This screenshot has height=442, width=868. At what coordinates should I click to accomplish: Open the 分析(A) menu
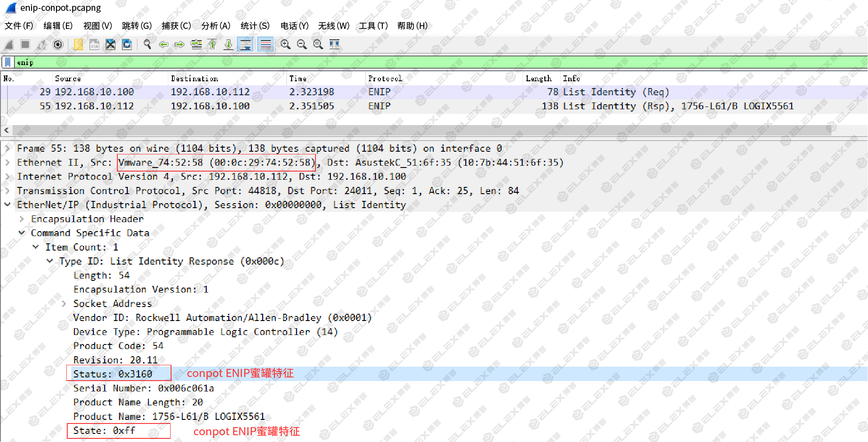point(216,26)
